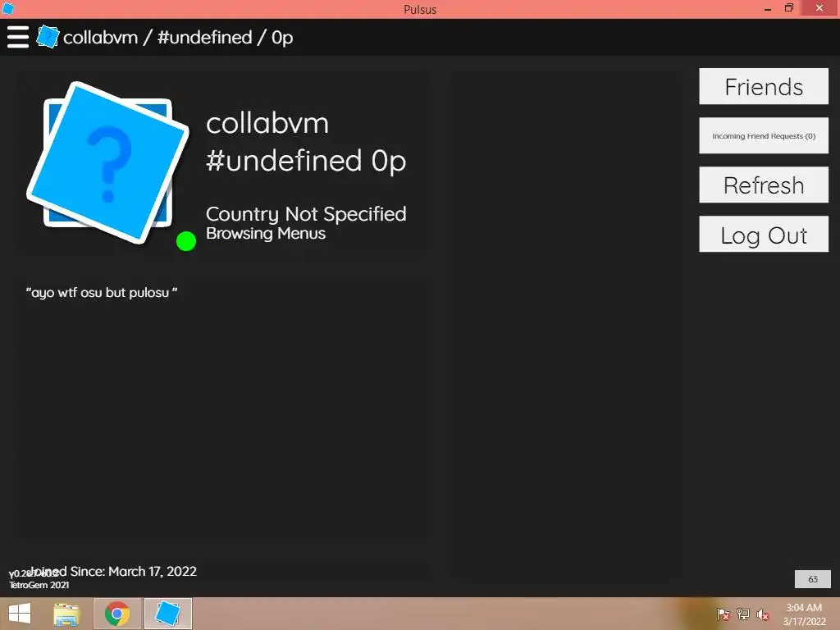The image size is (840, 630).
Task: Open Action Center flag icon
Action: tap(724, 614)
